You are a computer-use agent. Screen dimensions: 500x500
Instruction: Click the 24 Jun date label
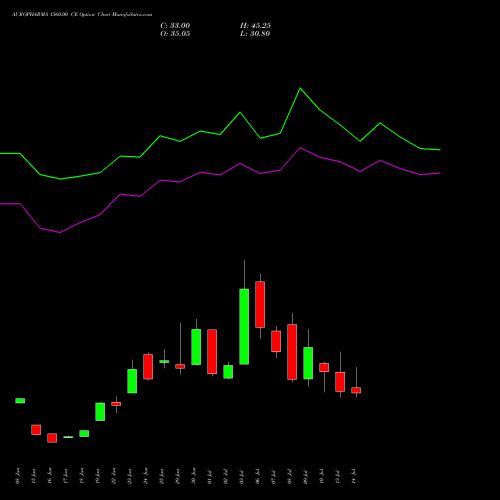pos(146,476)
